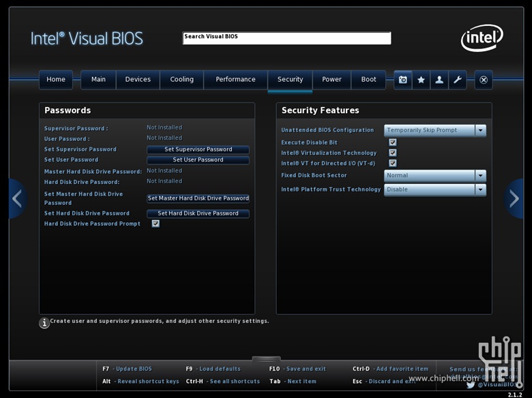532x398 pixels.
Task: Click Esc Discard and exit shortcut
Action: pyautogui.click(x=384, y=382)
